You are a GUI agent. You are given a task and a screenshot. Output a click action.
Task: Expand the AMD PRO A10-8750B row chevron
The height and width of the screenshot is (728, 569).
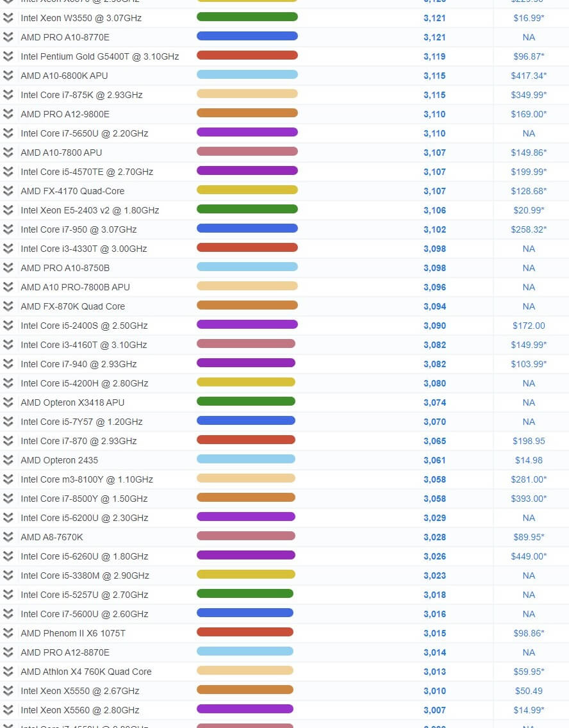8,268
